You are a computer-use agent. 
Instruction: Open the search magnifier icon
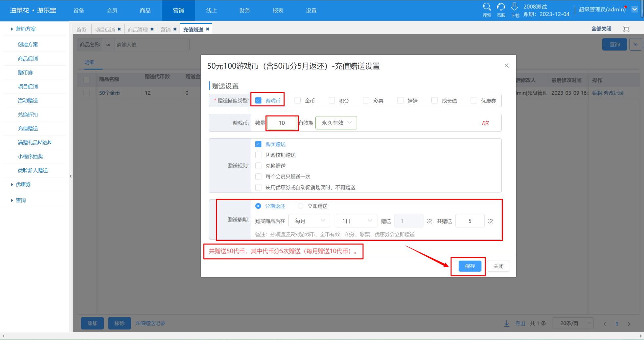click(x=487, y=7)
